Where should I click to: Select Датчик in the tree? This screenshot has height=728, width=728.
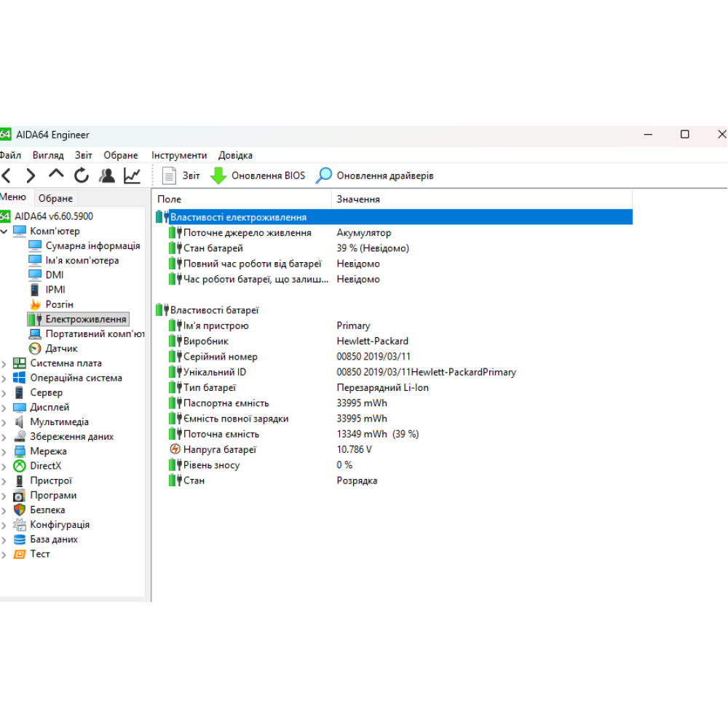pos(61,349)
